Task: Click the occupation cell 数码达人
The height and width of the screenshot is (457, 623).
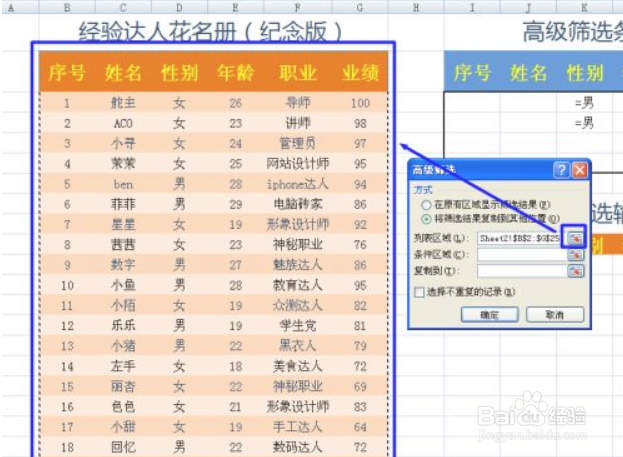Action: tap(298, 447)
